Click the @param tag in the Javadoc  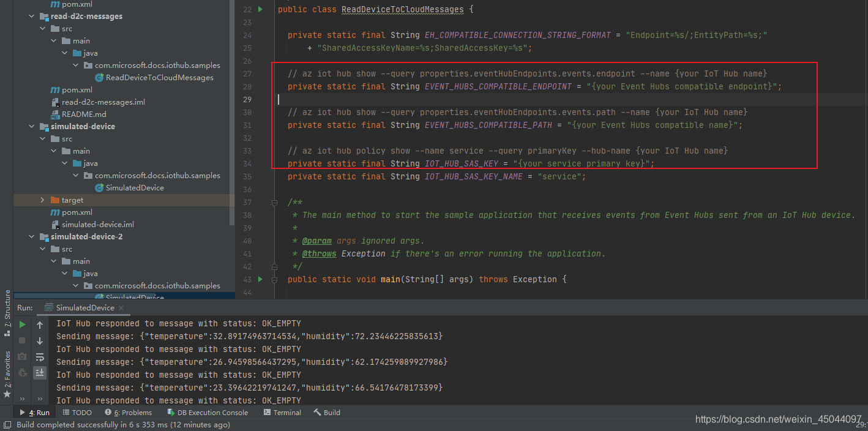click(x=317, y=241)
